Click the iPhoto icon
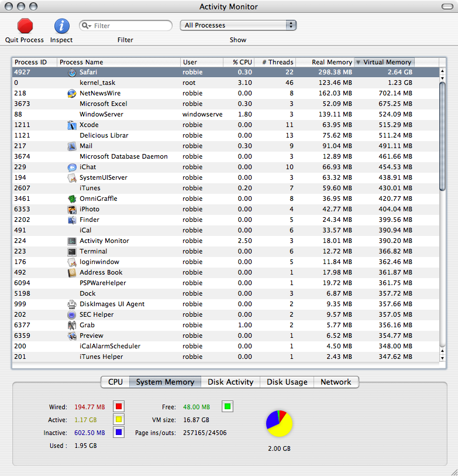458x476 pixels. (x=72, y=210)
